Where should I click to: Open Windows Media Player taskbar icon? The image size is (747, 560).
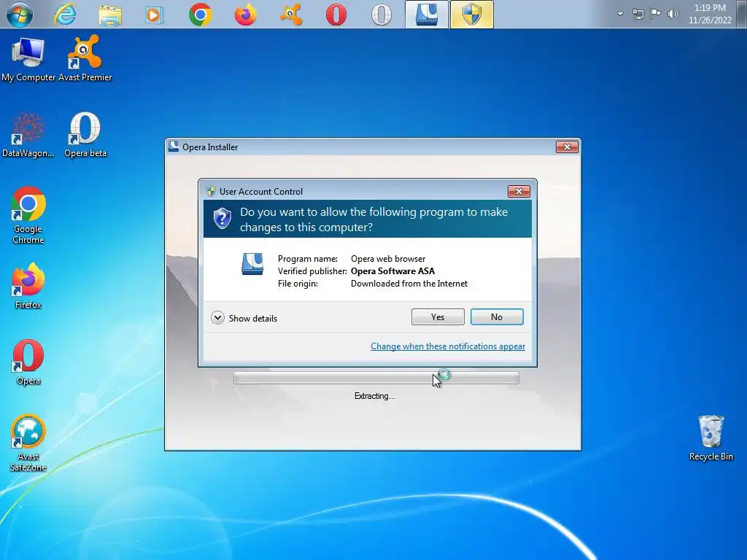pos(154,15)
